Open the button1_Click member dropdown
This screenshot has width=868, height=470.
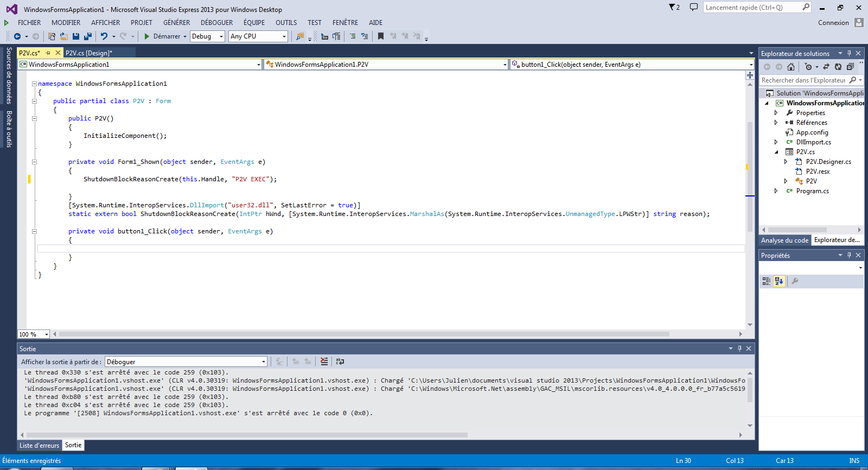pyautogui.click(x=633, y=65)
